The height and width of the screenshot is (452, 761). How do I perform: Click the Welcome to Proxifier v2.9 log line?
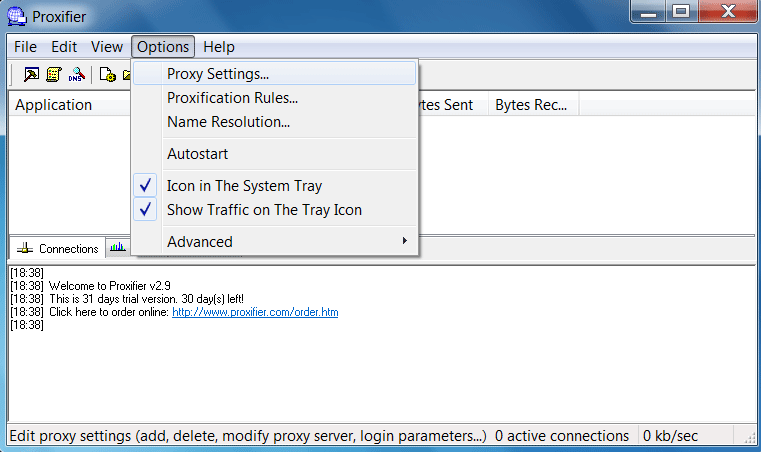[110, 286]
